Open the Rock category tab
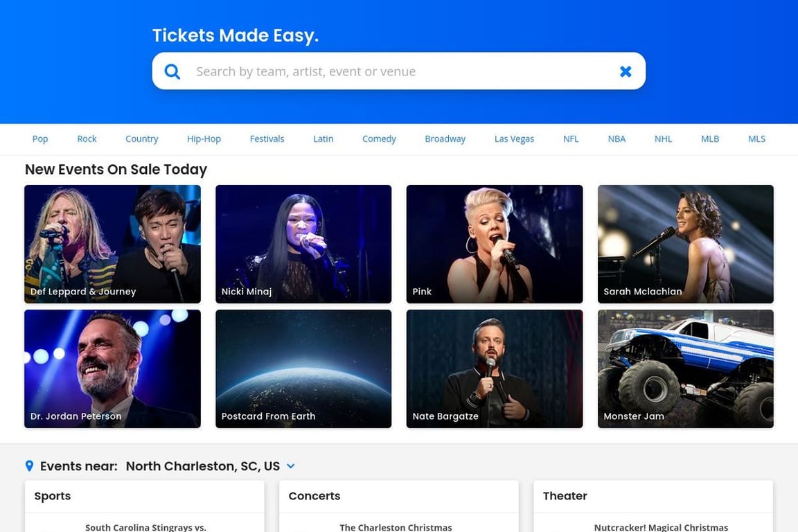The height and width of the screenshot is (532, 798). (x=87, y=139)
